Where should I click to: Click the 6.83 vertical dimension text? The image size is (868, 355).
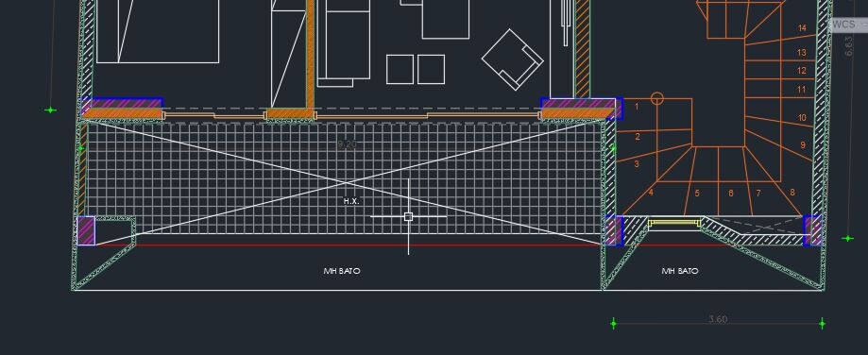tap(849, 46)
